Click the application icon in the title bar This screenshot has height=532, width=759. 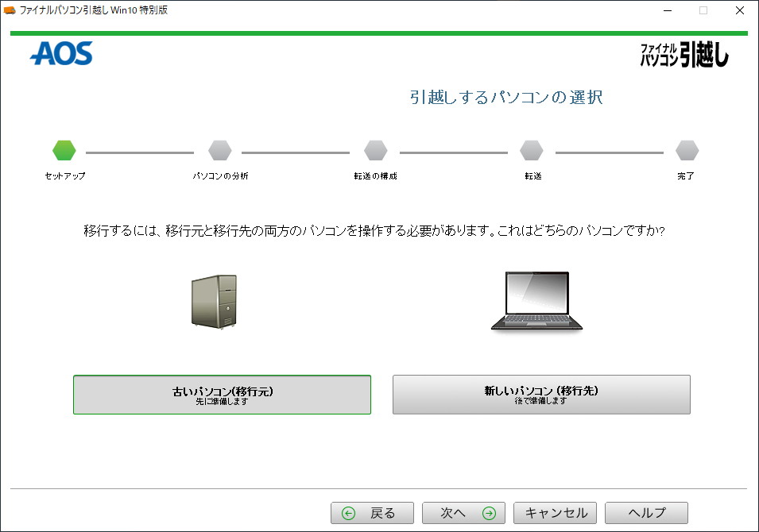[11, 10]
